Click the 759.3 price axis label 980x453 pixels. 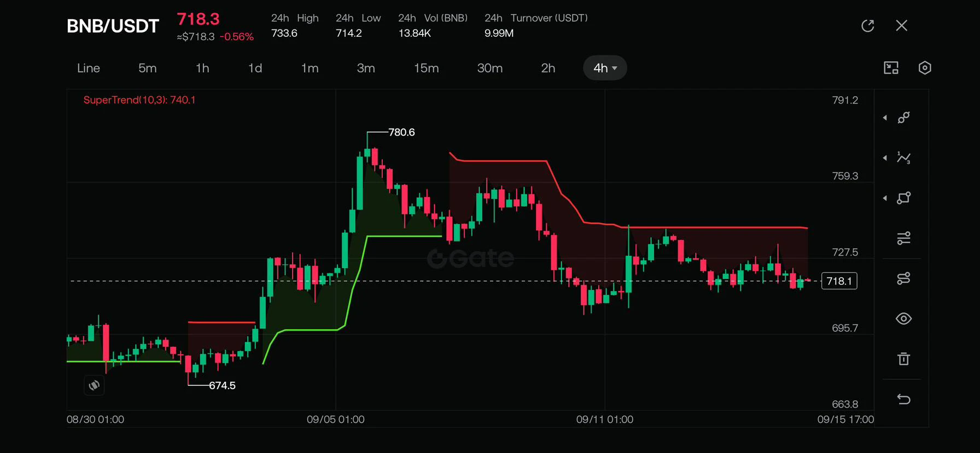(x=845, y=176)
